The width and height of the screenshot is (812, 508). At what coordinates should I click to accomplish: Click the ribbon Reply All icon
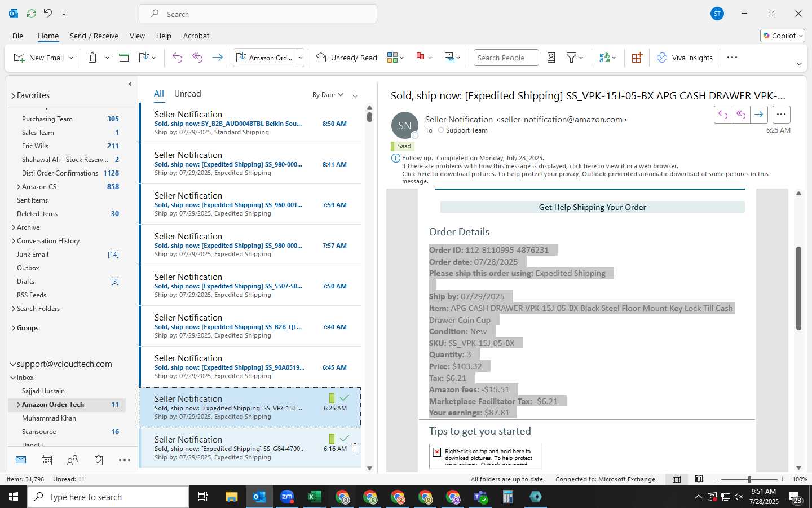[x=197, y=58]
